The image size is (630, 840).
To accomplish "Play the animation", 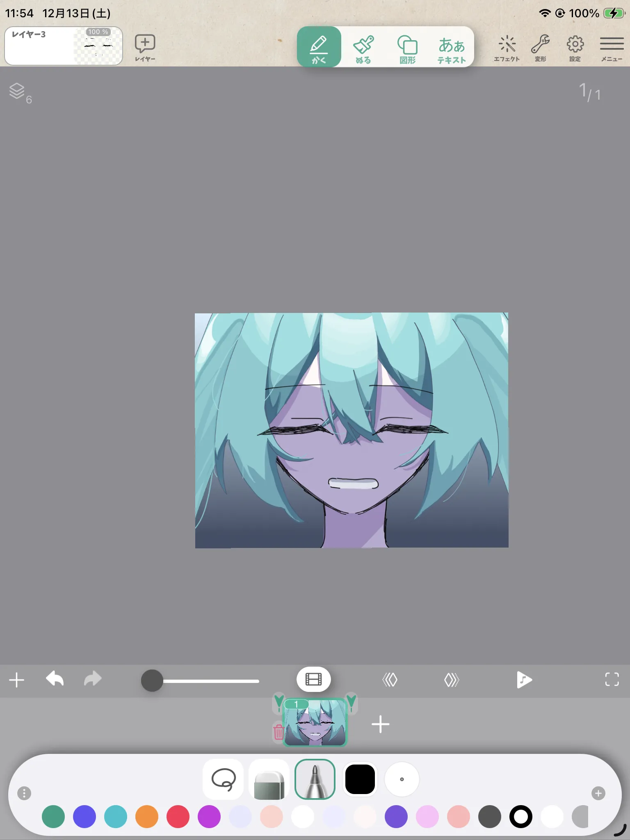I will tap(524, 680).
